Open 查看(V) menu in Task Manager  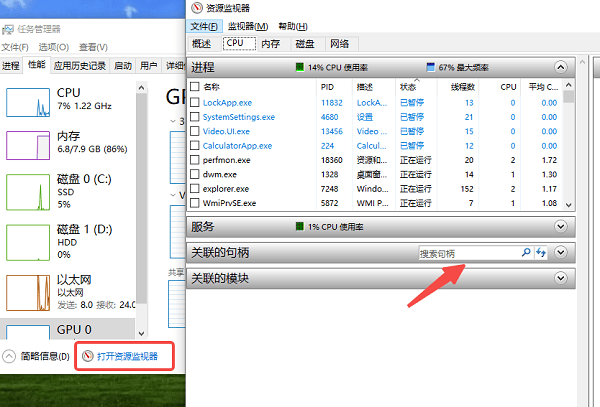93,47
